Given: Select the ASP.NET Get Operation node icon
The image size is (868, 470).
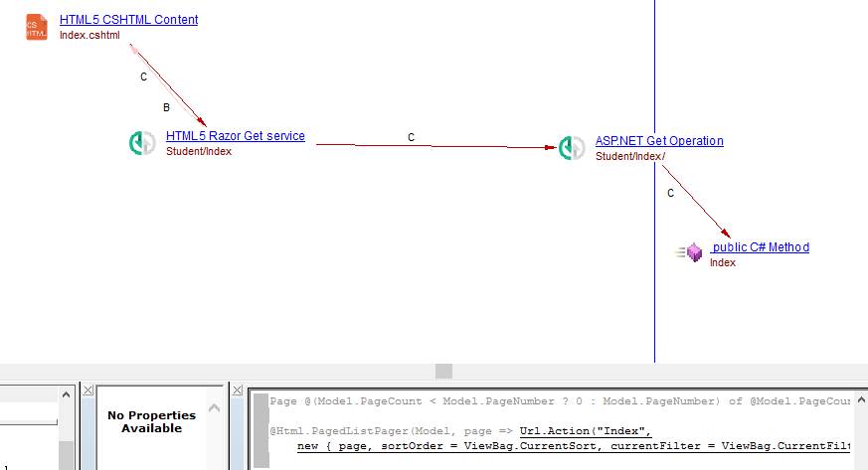Looking at the screenshot, I should (571, 148).
